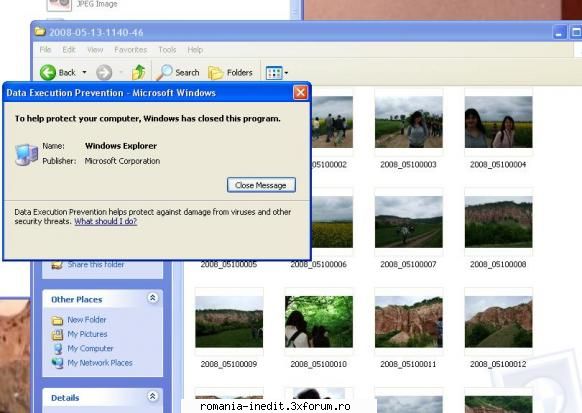The height and width of the screenshot is (413, 582).
Task: Select thumbnail 2008_05100012
Action: tap(498, 321)
